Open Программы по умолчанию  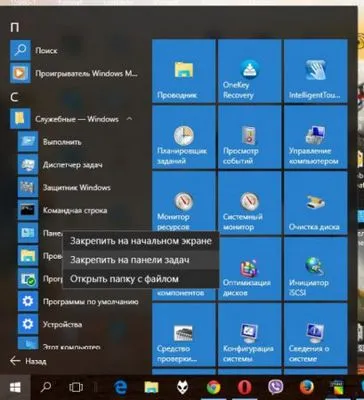(77, 302)
